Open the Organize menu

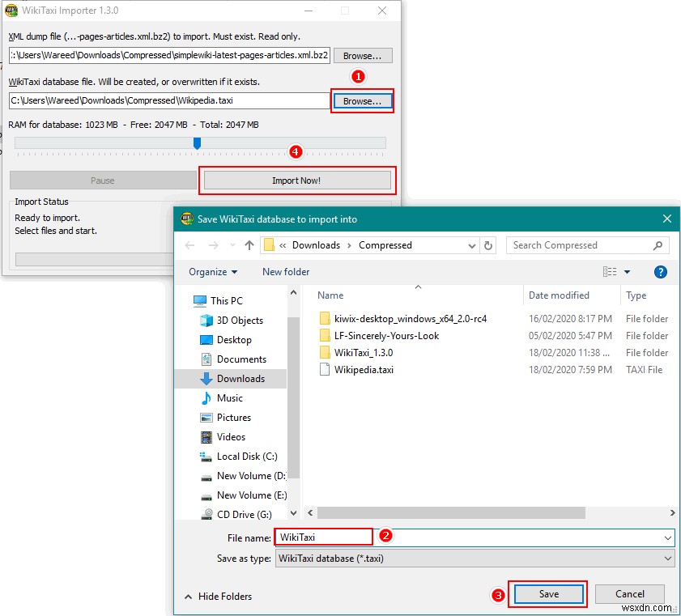(x=213, y=272)
